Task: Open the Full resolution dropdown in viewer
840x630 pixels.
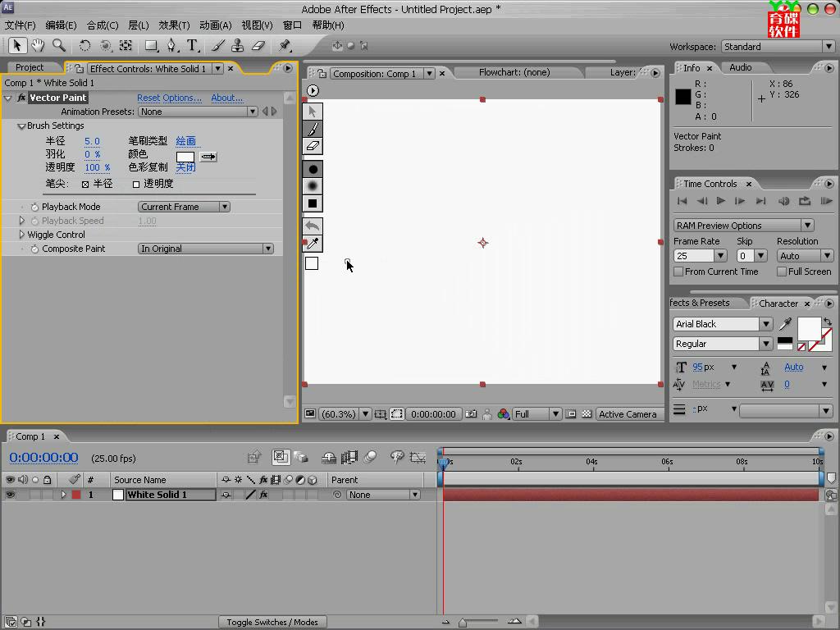Action: coord(536,414)
